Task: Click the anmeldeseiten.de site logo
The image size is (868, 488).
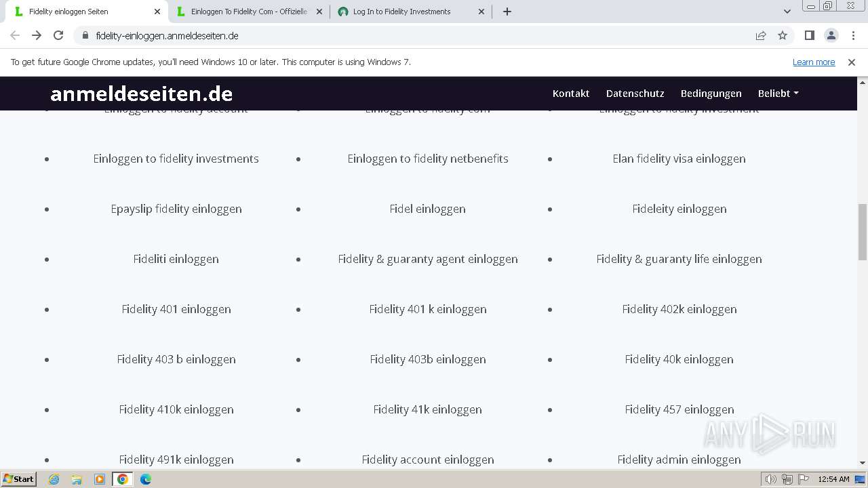Action: (x=141, y=94)
